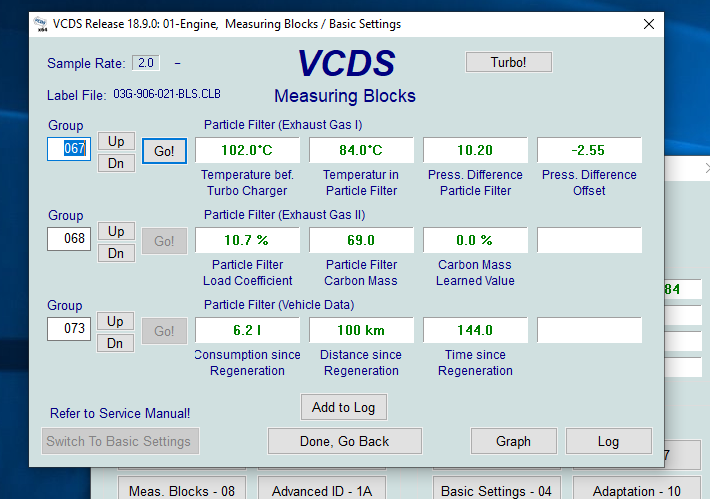Image resolution: width=710 pixels, height=499 pixels.
Task: Click Particle Filter Carbon Mass value field
Action: tap(361, 240)
